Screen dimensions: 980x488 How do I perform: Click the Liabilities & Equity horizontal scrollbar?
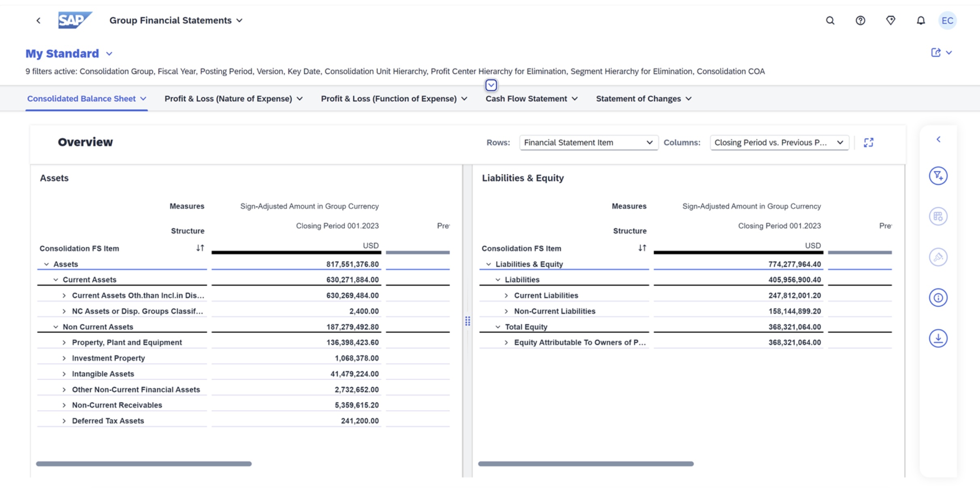coord(586,464)
